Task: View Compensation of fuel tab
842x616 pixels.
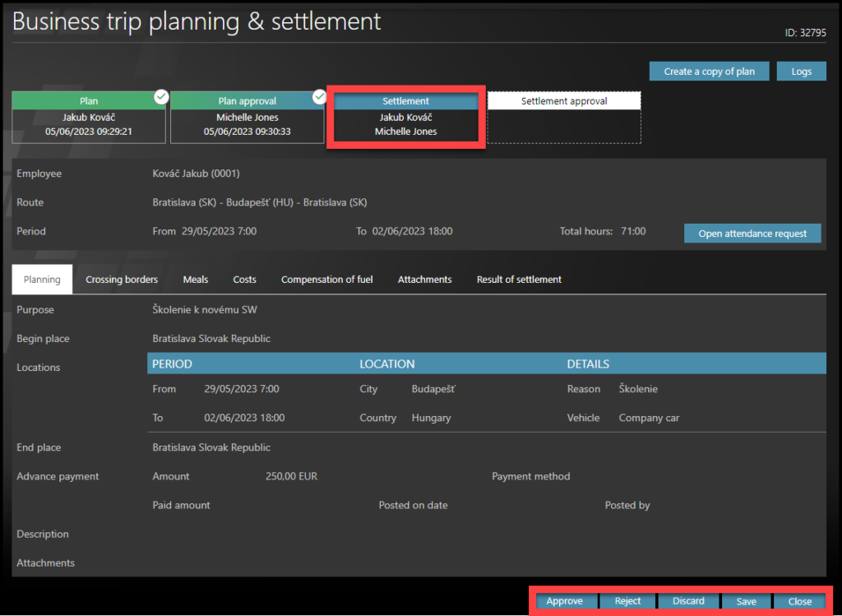Action: click(x=326, y=280)
